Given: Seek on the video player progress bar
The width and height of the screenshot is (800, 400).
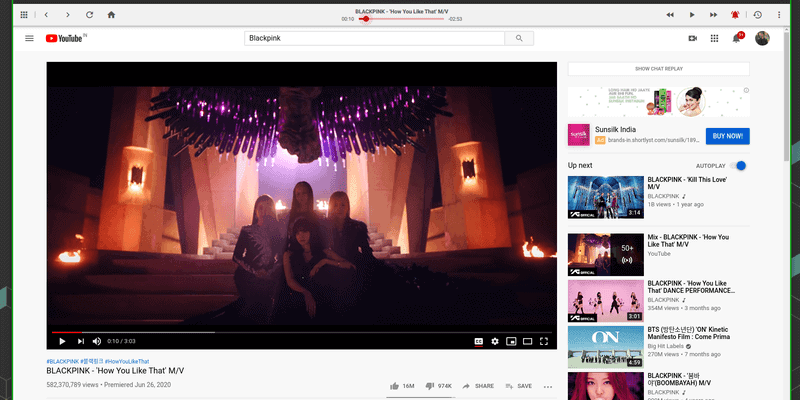Looking at the screenshot, I should (302, 332).
